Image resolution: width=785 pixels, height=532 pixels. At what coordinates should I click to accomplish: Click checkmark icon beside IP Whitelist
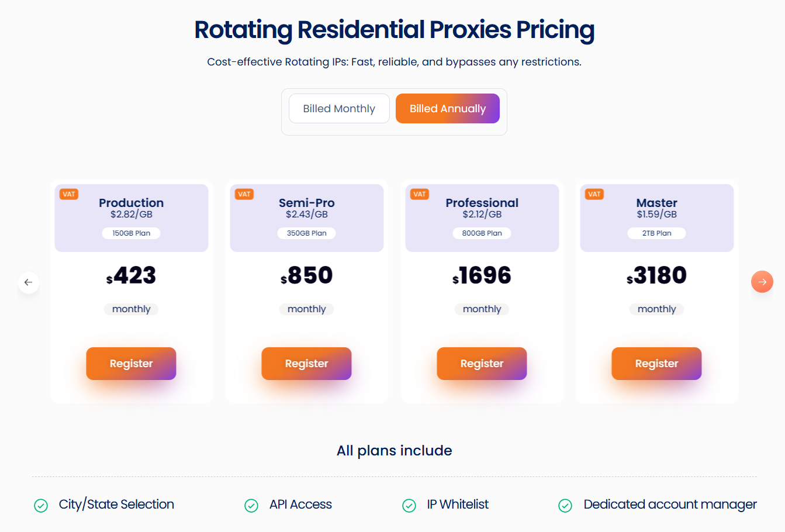coord(409,505)
